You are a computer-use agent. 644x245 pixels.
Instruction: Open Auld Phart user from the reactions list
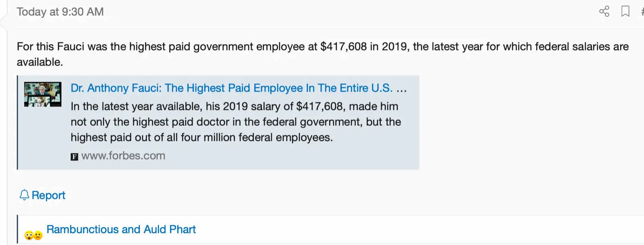point(169,229)
